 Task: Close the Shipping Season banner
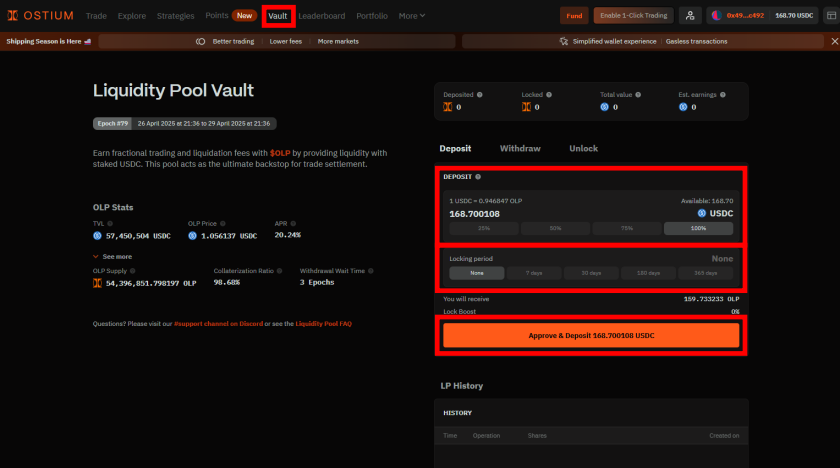835,41
